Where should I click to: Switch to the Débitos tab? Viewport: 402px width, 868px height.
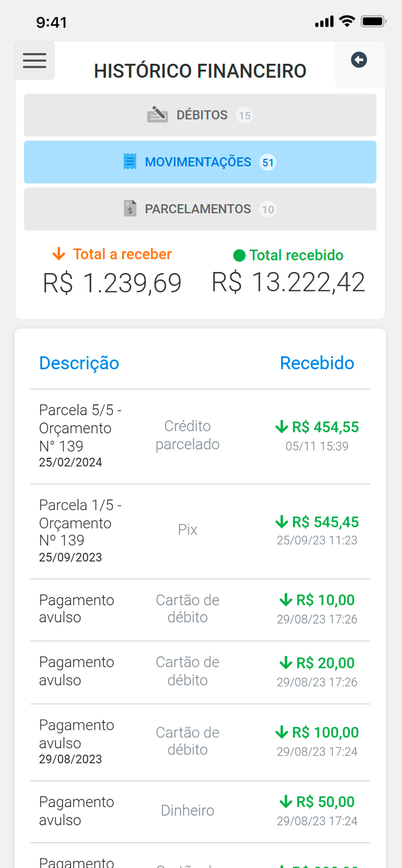click(201, 115)
